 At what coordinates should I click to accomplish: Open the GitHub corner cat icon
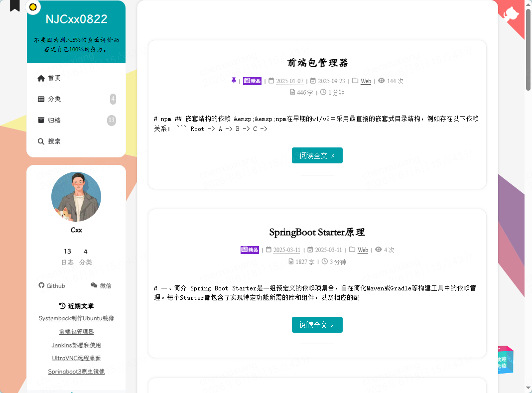point(511,13)
